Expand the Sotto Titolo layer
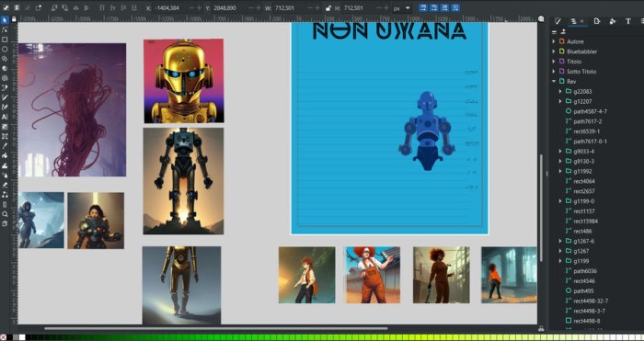 [x=554, y=71]
